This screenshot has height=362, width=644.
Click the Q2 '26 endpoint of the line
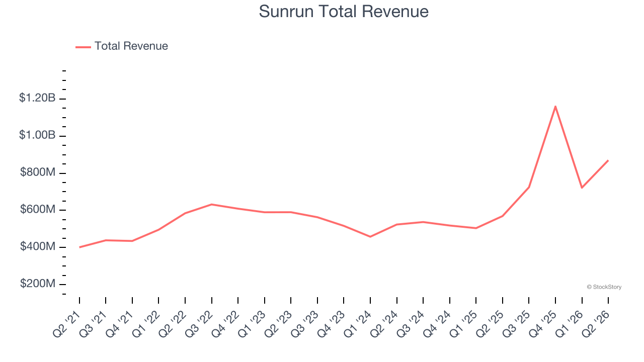608,160
